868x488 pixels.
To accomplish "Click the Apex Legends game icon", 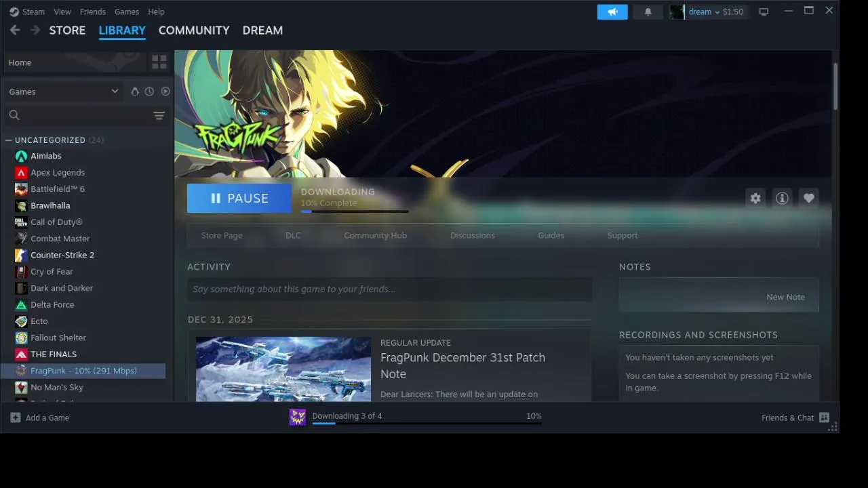I will 21,172.
